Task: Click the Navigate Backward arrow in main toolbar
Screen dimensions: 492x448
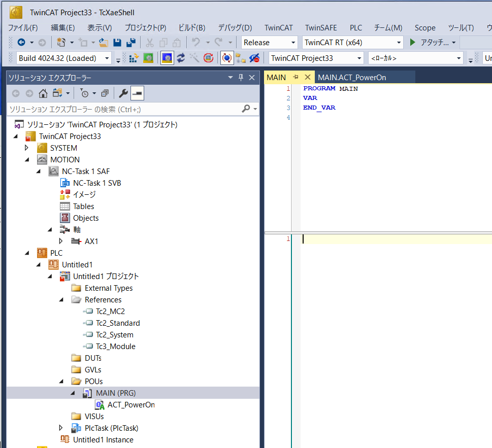Action: coord(21,42)
